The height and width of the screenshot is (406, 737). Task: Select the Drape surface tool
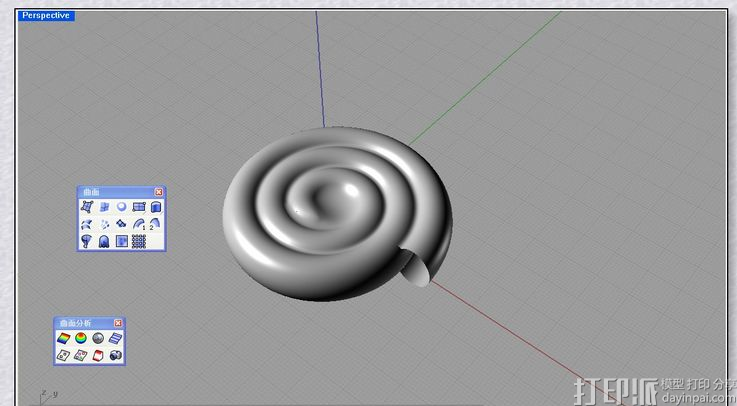coord(104,242)
